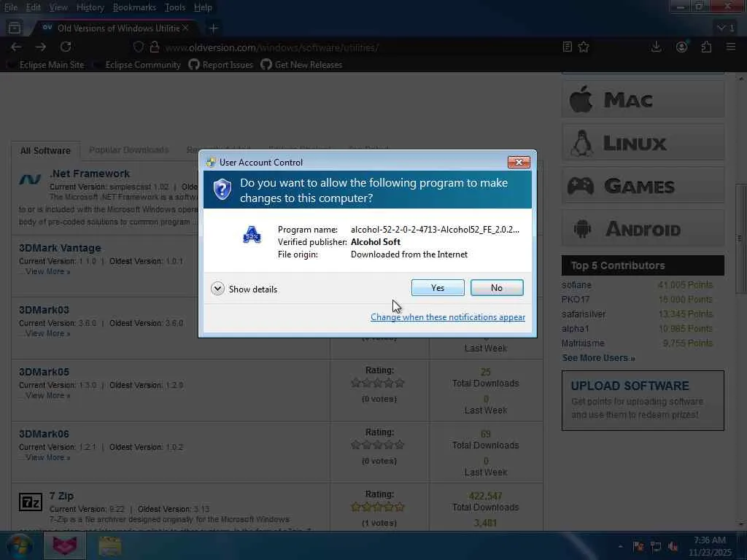Click the browser icon in the taskbar
Image resolution: width=747 pixels, height=560 pixels.
tap(65, 545)
